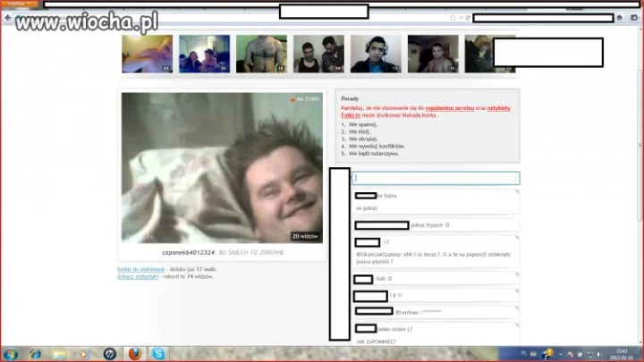644x362 pixels.
Task: Open the Windows Start menu orb
Action: [x=10, y=353]
